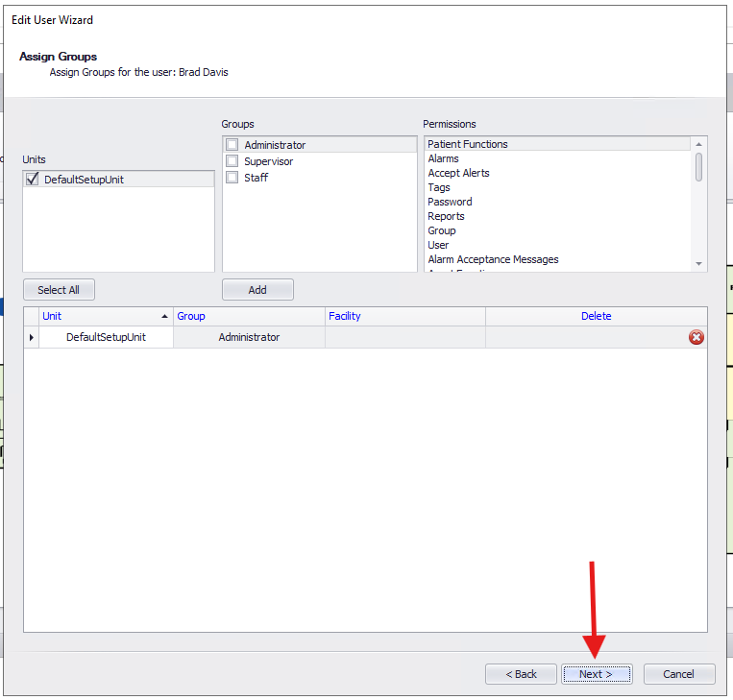Sort the table by Group column header

(191, 316)
